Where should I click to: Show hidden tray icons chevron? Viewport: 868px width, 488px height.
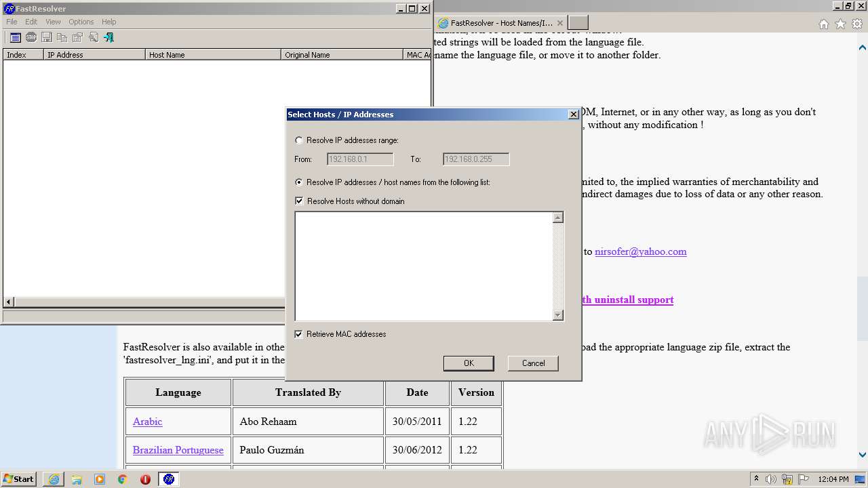(x=756, y=479)
